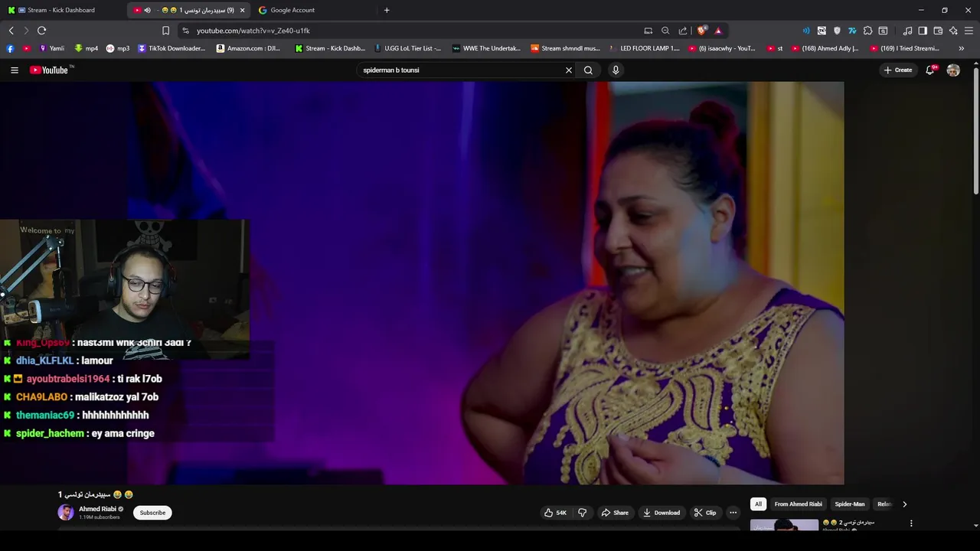Open the Ahmed Riabi channel name link
The width and height of the screenshot is (980, 551).
(x=97, y=509)
